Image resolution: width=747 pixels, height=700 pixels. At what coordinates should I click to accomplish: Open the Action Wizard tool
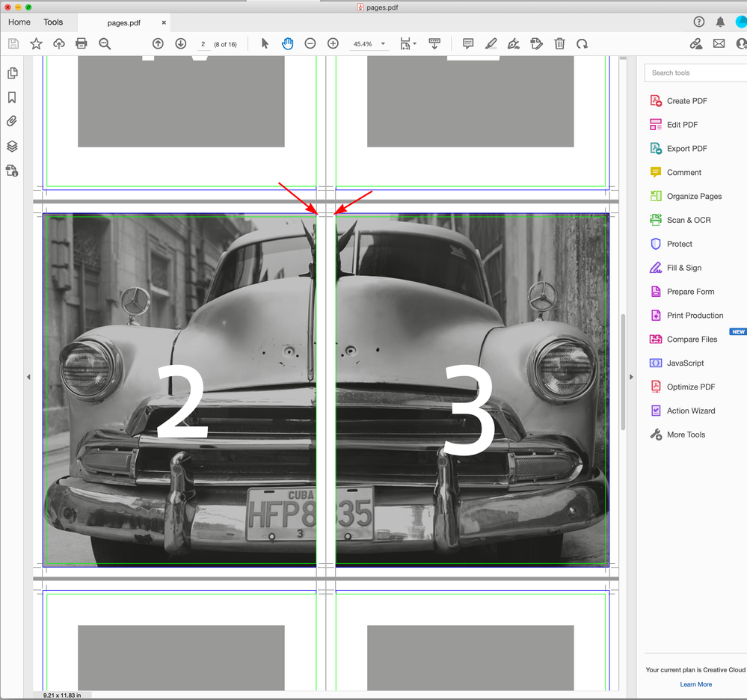coord(683,411)
